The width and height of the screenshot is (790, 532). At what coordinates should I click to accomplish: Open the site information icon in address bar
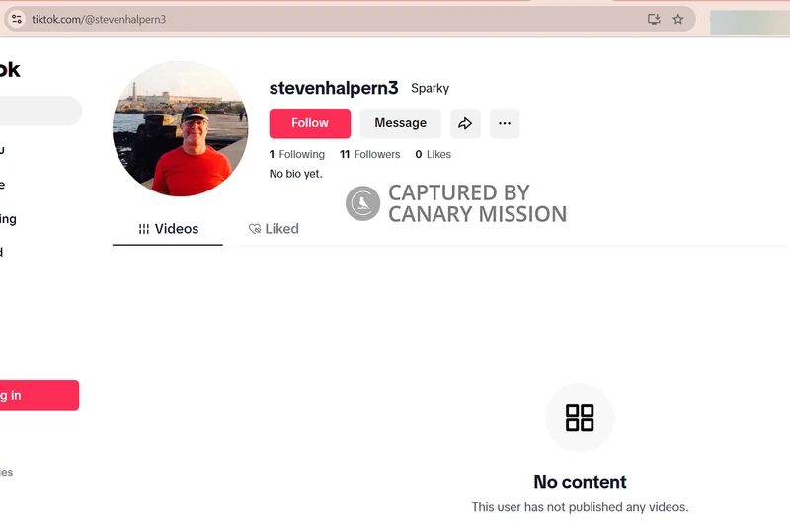coord(17,19)
